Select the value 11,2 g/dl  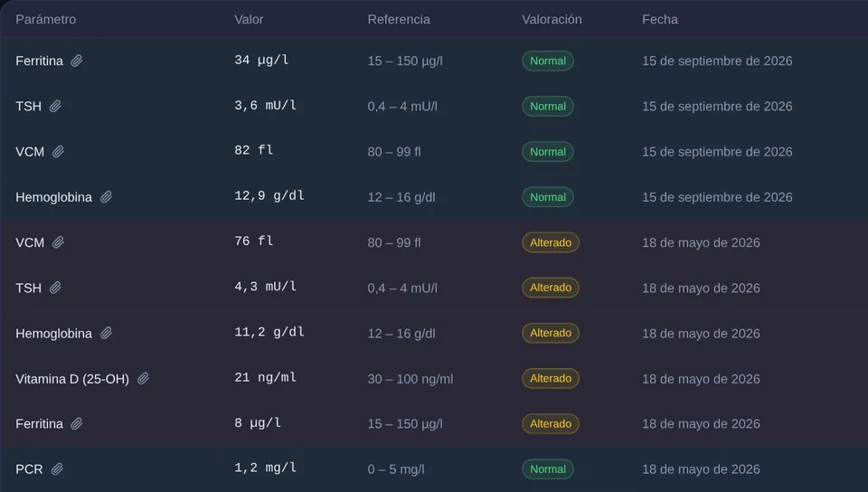click(269, 332)
